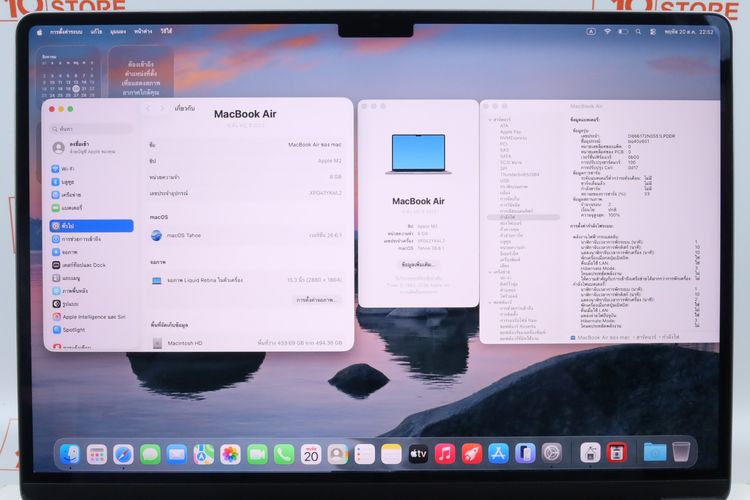This screenshot has height=500, width=750.
Task: Click the Settings sidebar search field
Action: coord(91,129)
